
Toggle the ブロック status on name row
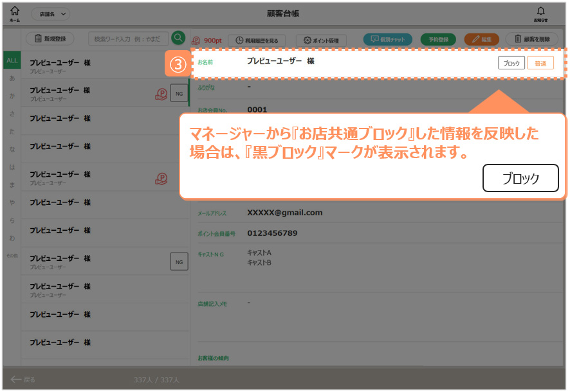(x=511, y=63)
